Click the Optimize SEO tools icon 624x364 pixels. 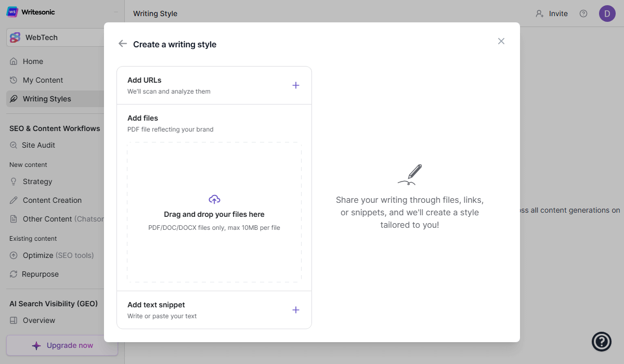(x=14, y=255)
